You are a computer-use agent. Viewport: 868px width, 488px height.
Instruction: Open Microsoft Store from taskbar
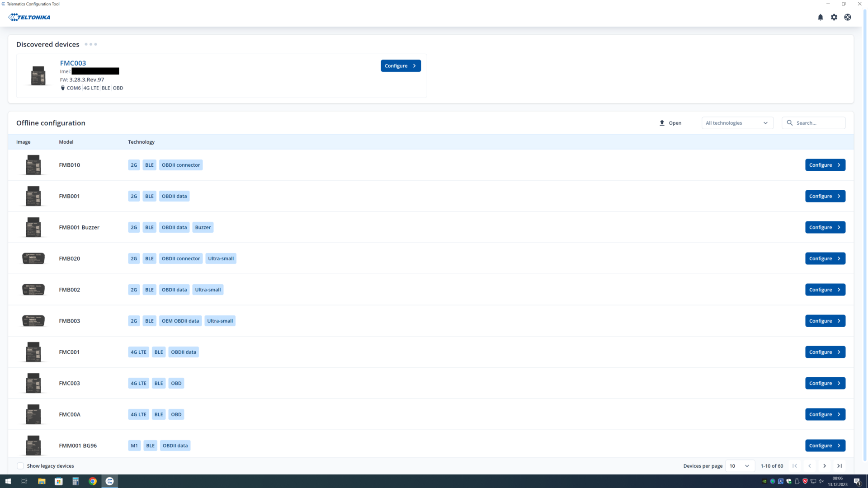point(59,481)
